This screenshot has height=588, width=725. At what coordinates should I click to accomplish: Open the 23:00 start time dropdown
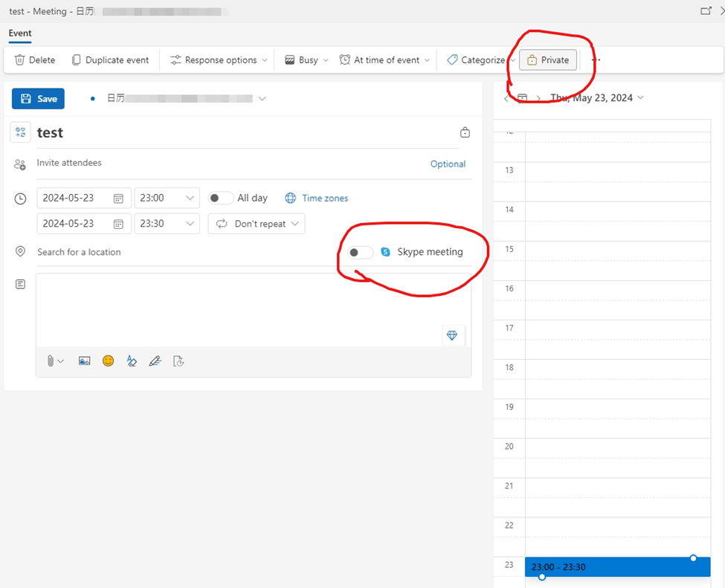click(167, 198)
